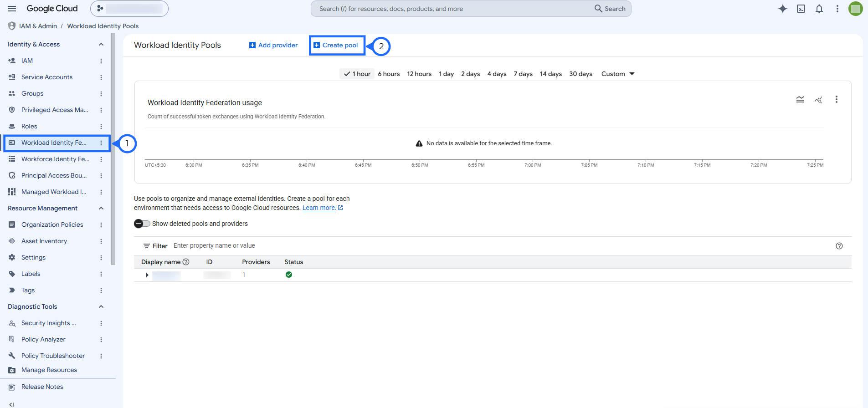
Task: Open the three-dot menu beside IAM
Action: coord(101,61)
